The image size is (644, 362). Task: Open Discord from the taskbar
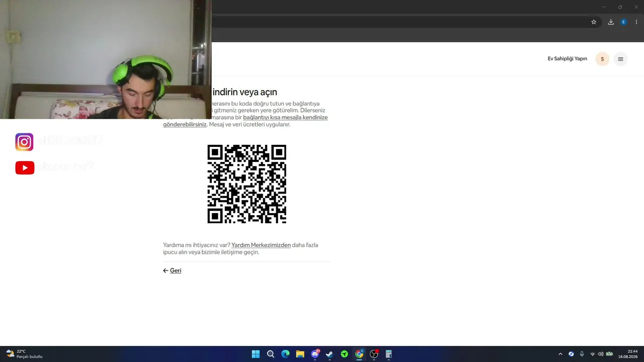(315, 354)
